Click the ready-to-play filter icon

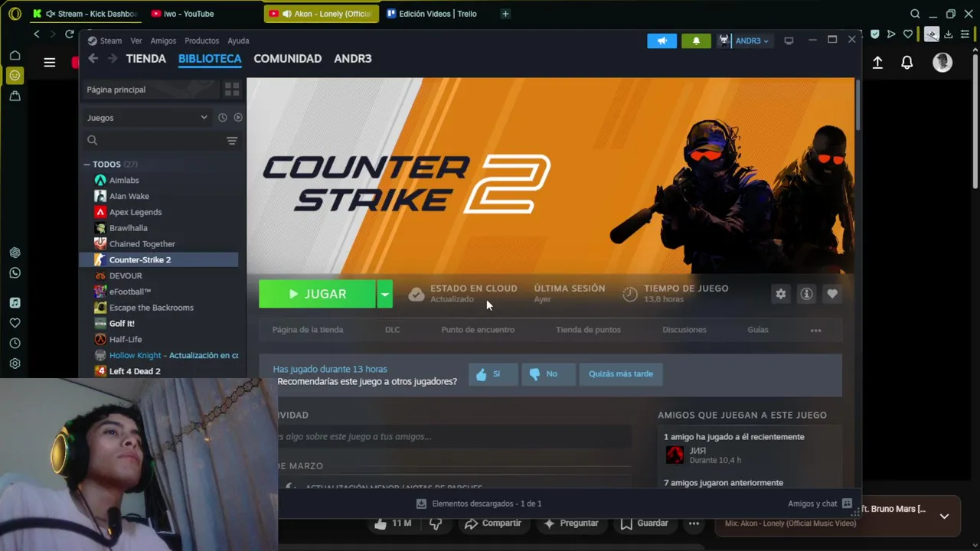pyautogui.click(x=238, y=118)
